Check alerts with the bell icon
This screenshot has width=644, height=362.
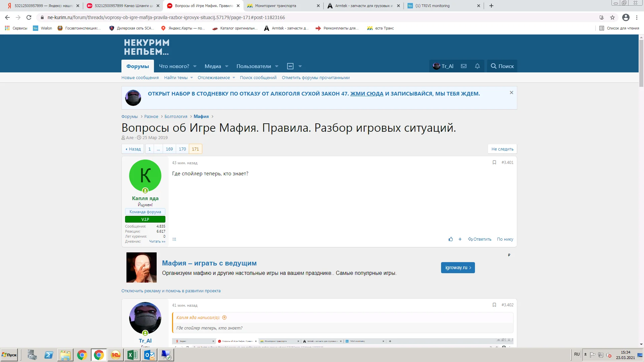coord(477,66)
